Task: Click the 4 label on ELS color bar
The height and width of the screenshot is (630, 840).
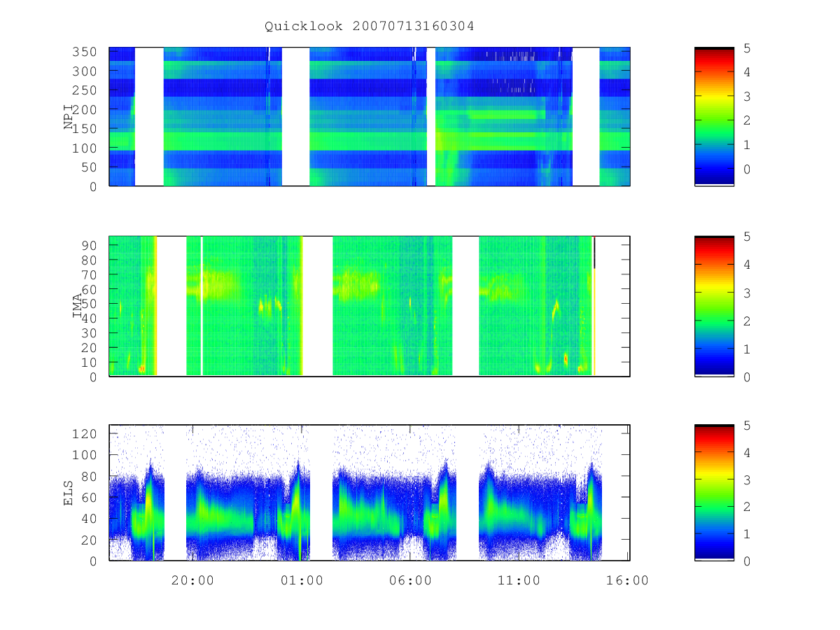Action: click(747, 453)
